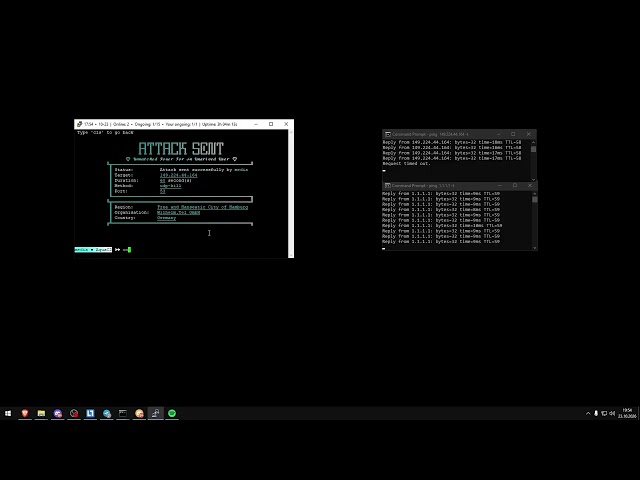Switch to PuTTY via its taskbar icon
The height and width of the screenshot is (480, 640).
[156, 413]
